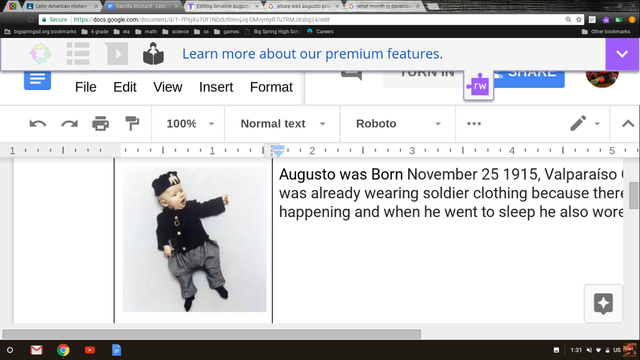Open the games bookmarks folder
Viewport: 640px width, 360px height.
227,31
